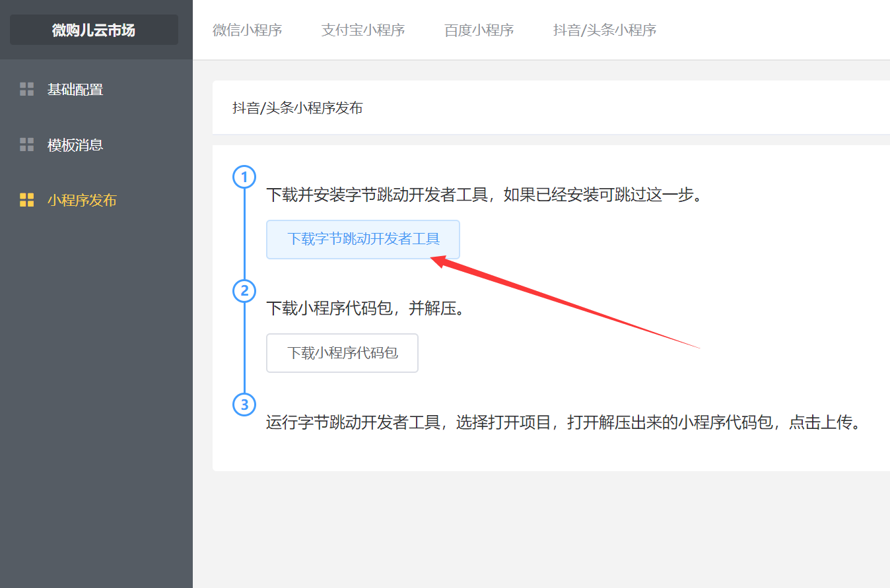The width and height of the screenshot is (890, 588).
Task: Open the 抖音/头条小程序 tab
Action: tap(605, 30)
